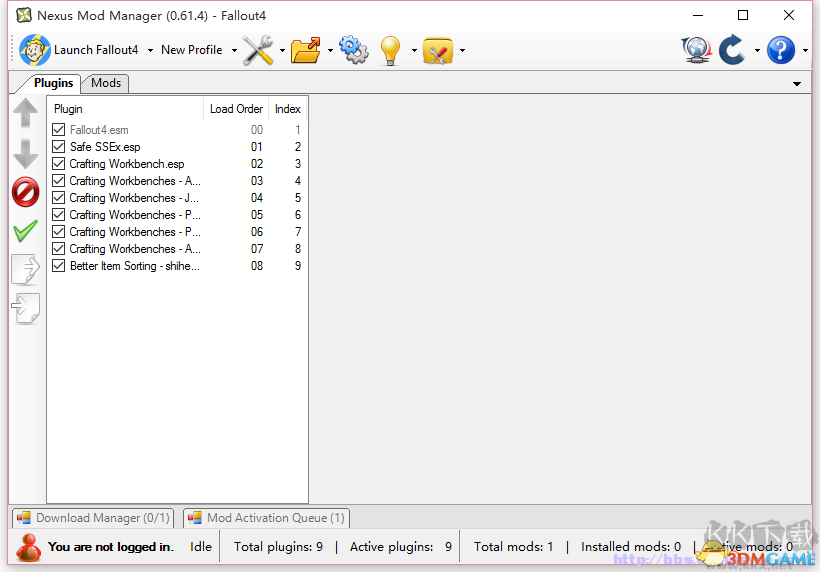Expand the Launch Fallout4 dropdown arrow
820x572 pixels.
151,51
